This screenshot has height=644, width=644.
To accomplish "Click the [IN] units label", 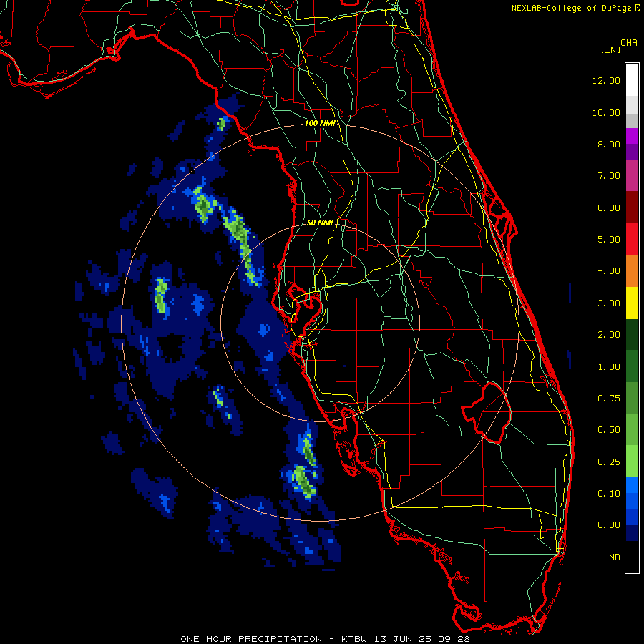I will click(610, 49).
